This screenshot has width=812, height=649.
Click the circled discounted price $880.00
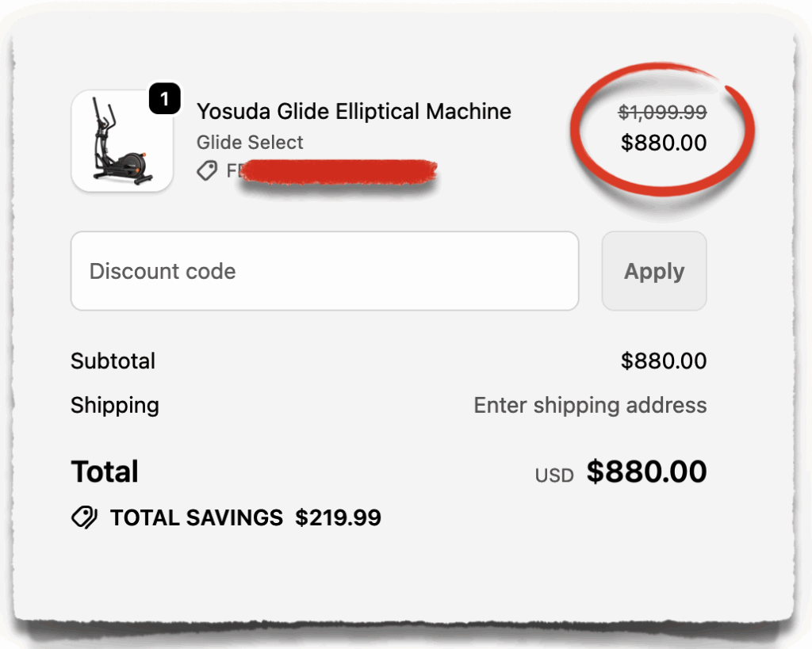(x=664, y=143)
